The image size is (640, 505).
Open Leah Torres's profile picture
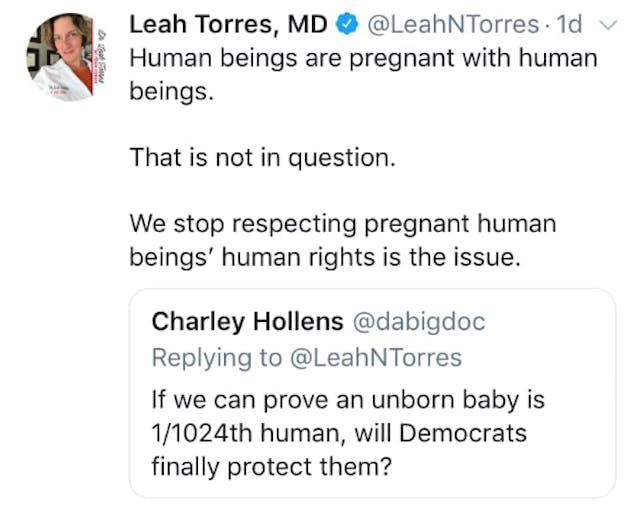[x=64, y=58]
